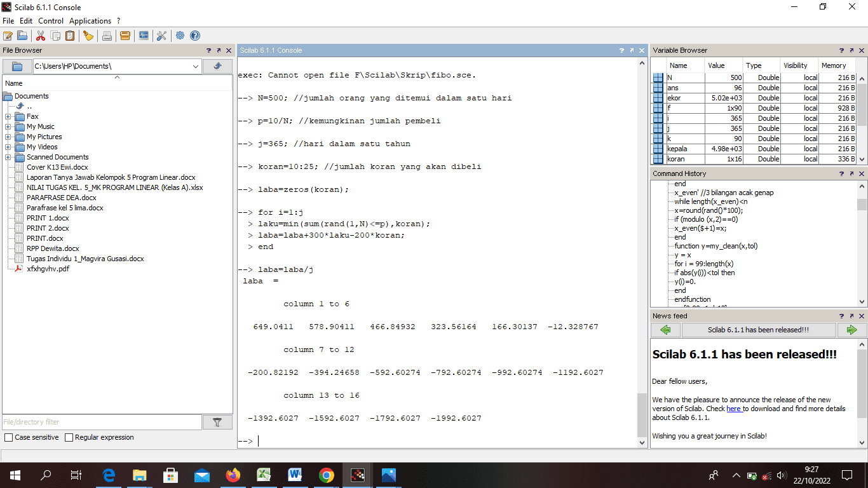The width and height of the screenshot is (868, 488).
Task: Undock the News feed panel
Action: coord(852,316)
